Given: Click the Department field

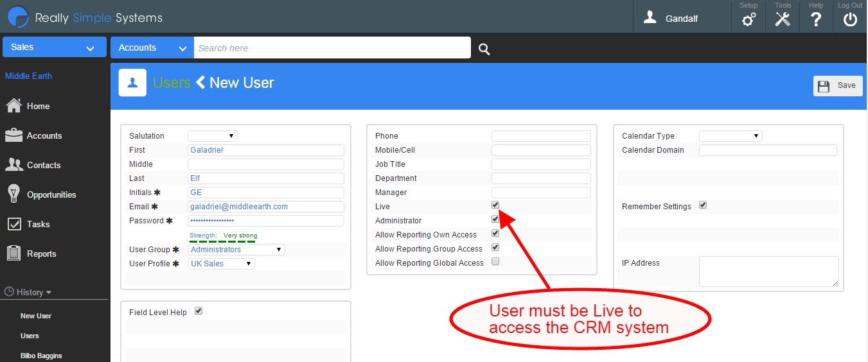Looking at the screenshot, I should [541, 178].
